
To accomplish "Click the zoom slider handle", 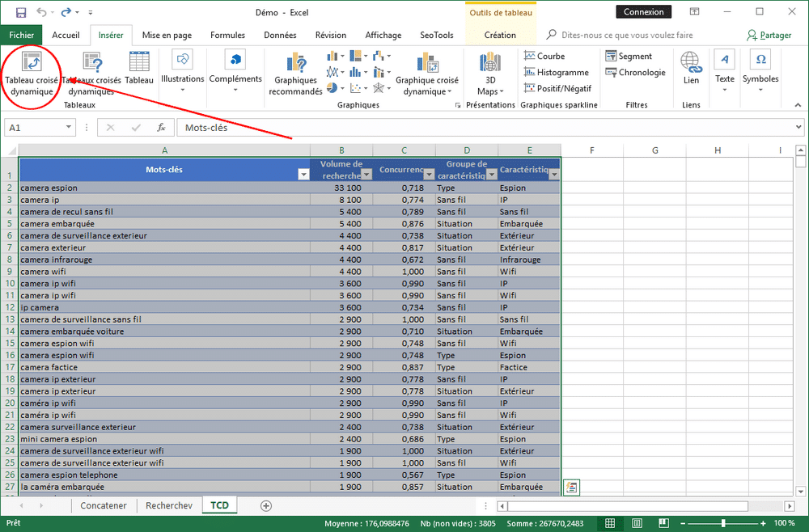I will [722, 523].
